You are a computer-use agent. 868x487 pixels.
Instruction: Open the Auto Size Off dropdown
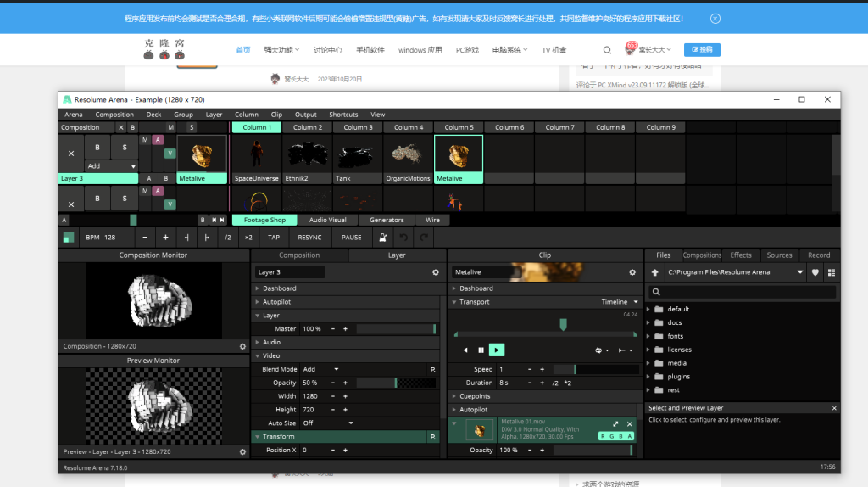click(328, 423)
